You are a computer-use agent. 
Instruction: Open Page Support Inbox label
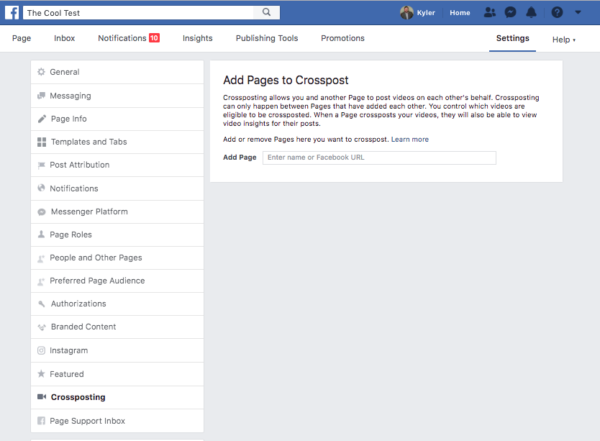point(87,421)
